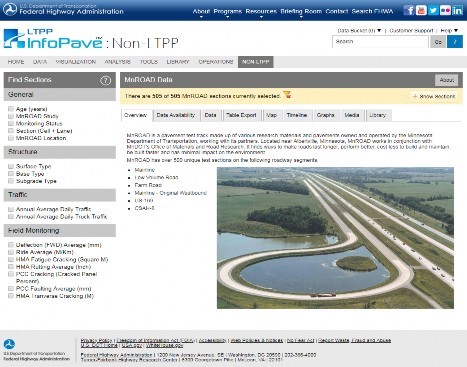
Task: Switch to the Map tab
Action: click(272, 115)
